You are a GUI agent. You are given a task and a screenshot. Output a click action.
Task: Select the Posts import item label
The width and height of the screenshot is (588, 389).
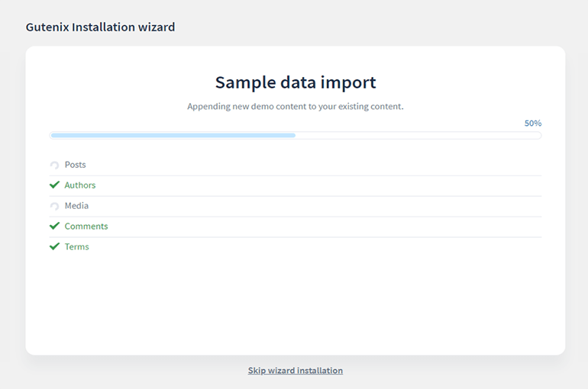click(x=75, y=165)
